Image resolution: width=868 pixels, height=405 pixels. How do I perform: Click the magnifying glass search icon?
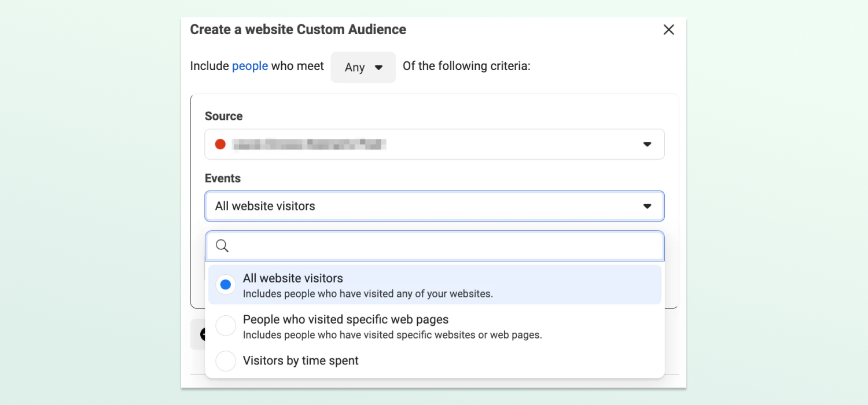point(222,246)
